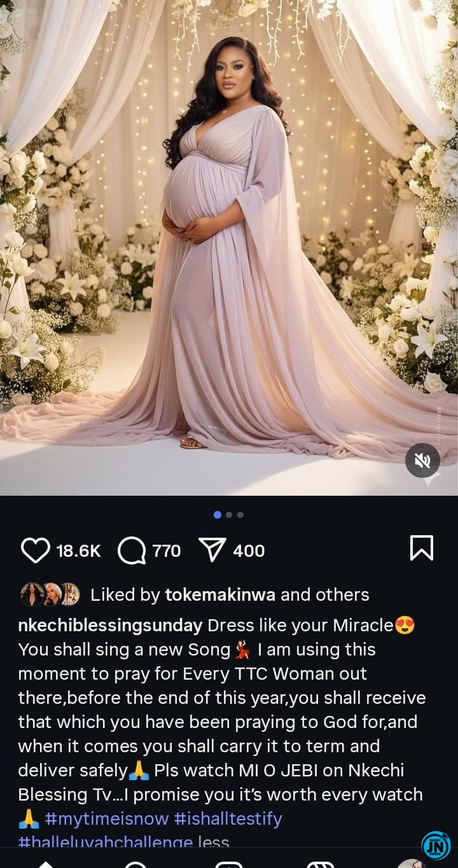Viewport: 458px width, 868px height.
Task: Open the nkechiblessingsunday profile link
Action: 110,626
